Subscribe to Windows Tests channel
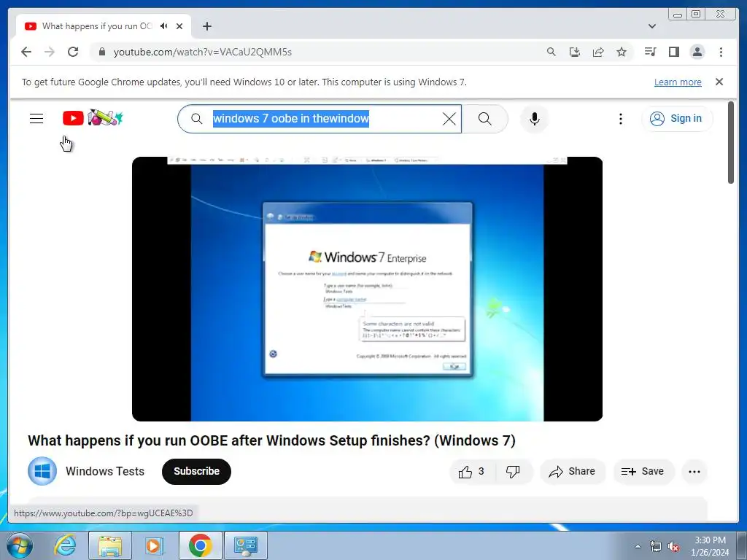The image size is (747, 560). (196, 472)
